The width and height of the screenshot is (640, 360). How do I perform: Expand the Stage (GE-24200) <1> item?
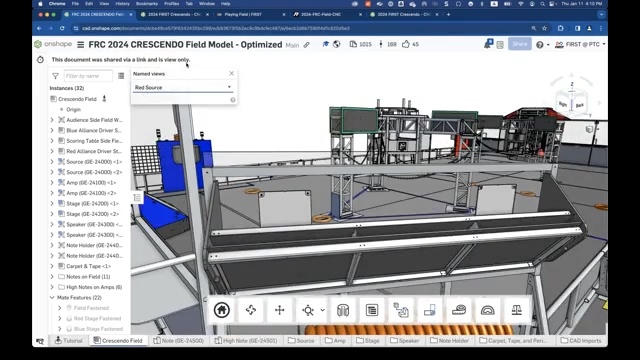[x=52, y=203]
